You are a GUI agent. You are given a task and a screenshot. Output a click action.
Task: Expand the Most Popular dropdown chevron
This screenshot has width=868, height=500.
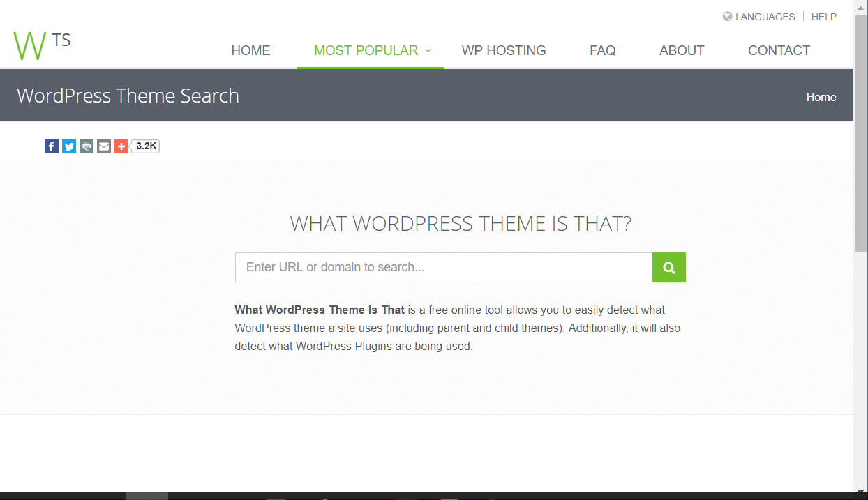coord(428,50)
